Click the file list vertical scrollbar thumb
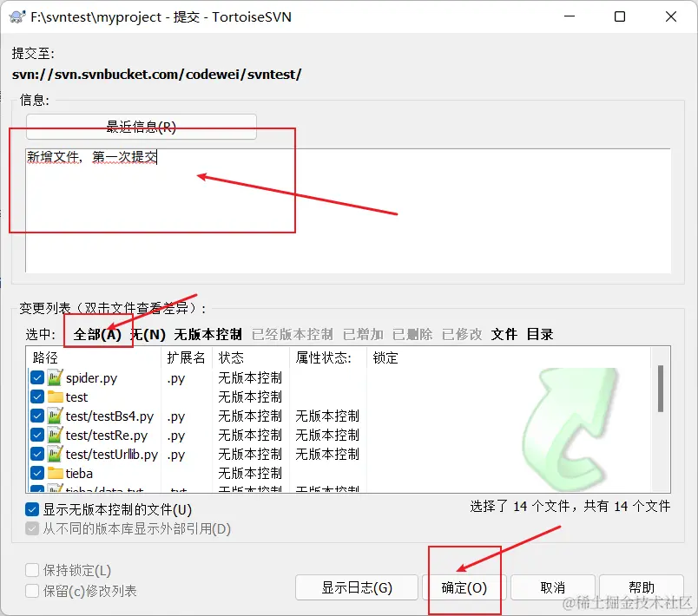698x616 pixels. point(661,389)
